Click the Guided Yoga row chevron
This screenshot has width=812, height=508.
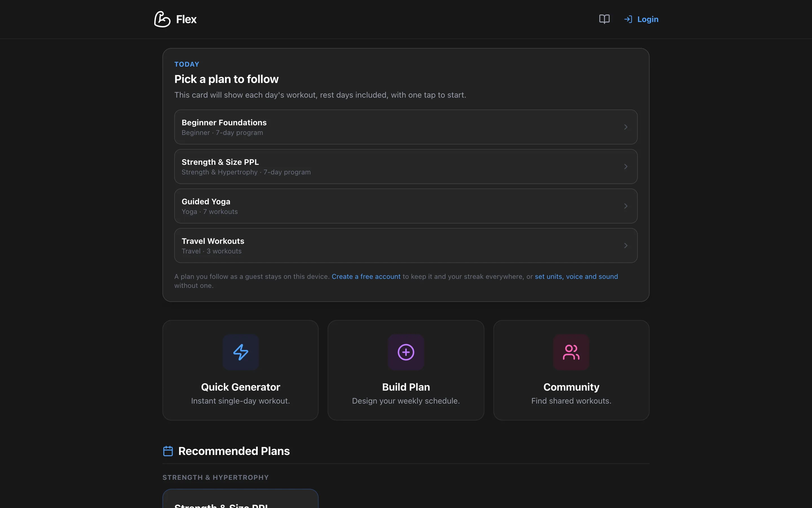coord(626,206)
